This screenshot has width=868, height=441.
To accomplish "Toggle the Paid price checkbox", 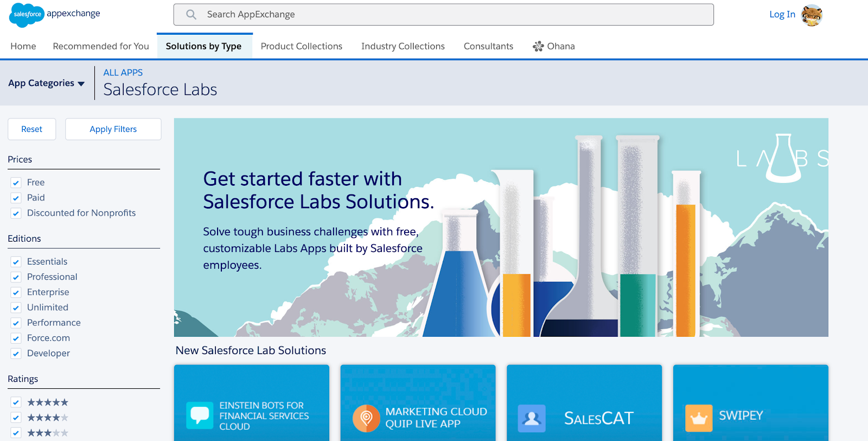I will pyautogui.click(x=16, y=198).
